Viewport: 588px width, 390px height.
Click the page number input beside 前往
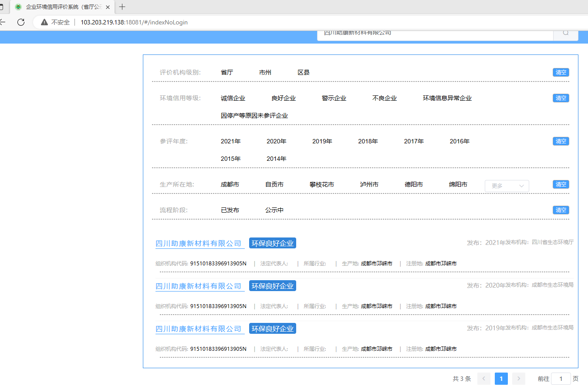(x=561, y=379)
